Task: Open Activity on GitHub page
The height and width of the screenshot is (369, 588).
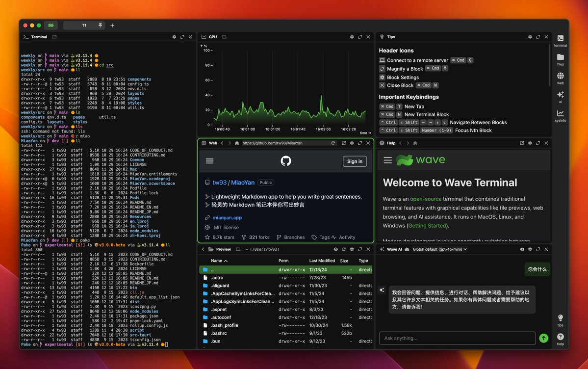Action: tap(343, 237)
